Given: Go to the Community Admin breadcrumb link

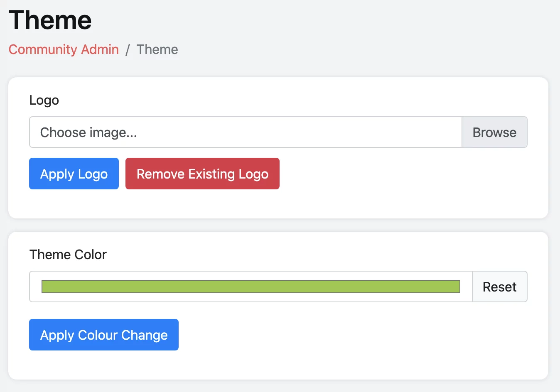Looking at the screenshot, I should (64, 49).
